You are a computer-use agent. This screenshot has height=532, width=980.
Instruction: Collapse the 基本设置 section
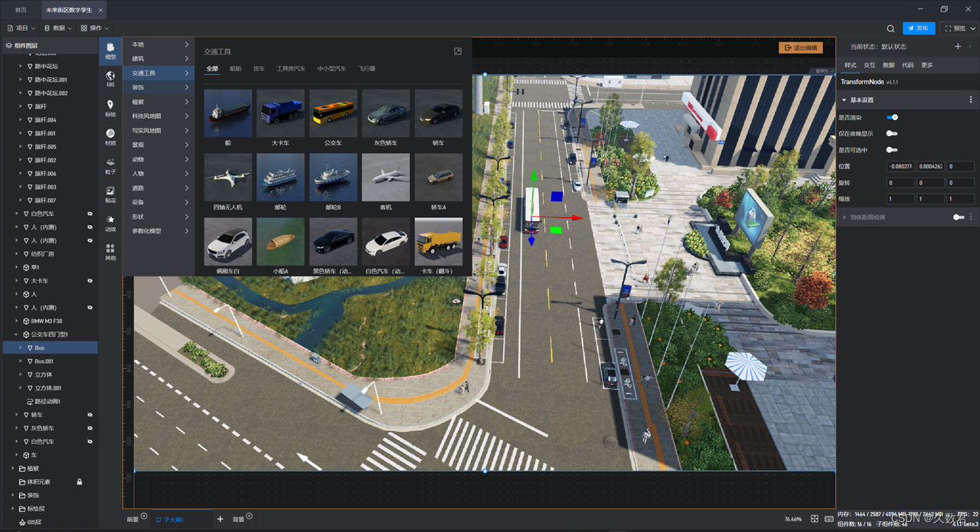pyautogui.click(x=844, y=100)
